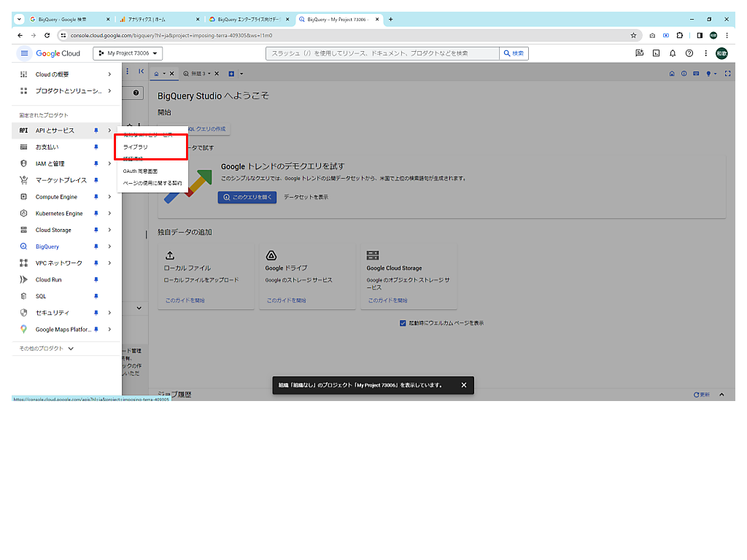Bookmark this page with the star icon

pos(633,35)
